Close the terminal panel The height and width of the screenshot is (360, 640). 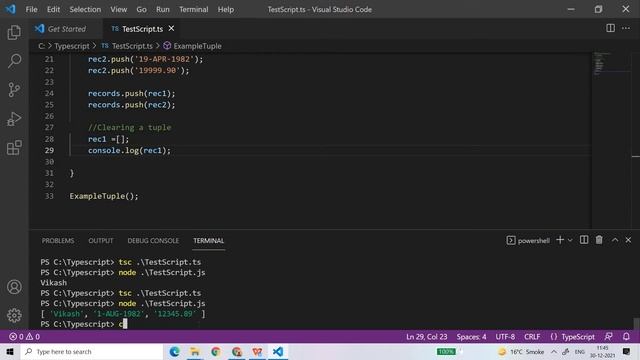(628, 240)
